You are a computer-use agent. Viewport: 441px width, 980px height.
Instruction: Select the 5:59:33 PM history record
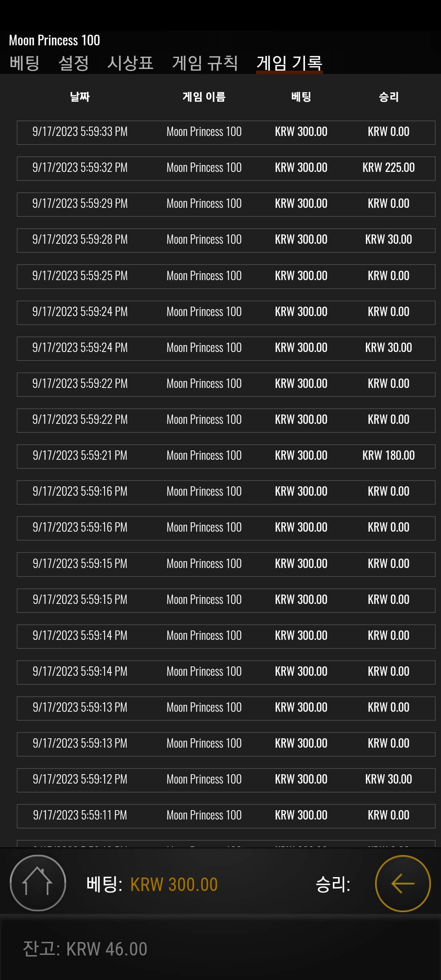click(x=226, y=132)
